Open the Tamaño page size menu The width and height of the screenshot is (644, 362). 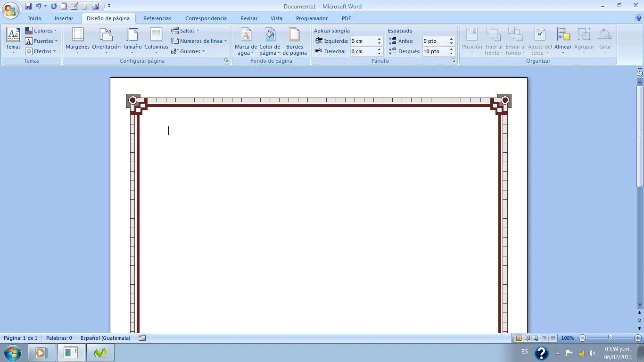(132, 41)
